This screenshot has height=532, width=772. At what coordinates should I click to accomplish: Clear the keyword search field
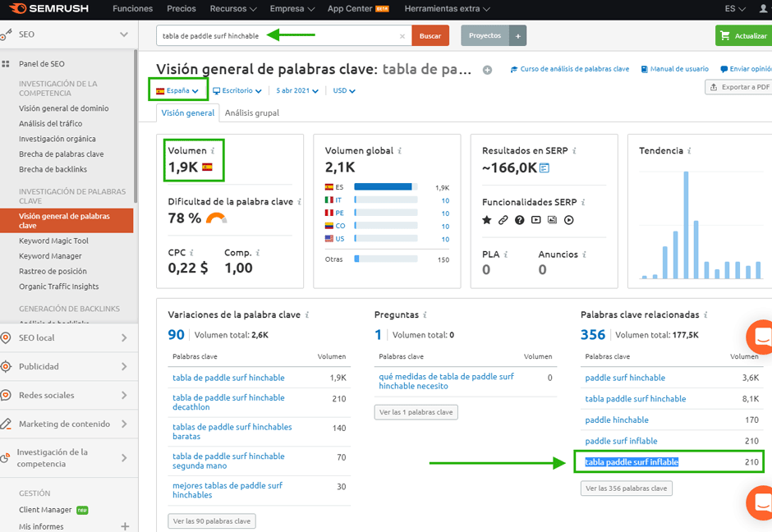(x=402, y=36)
